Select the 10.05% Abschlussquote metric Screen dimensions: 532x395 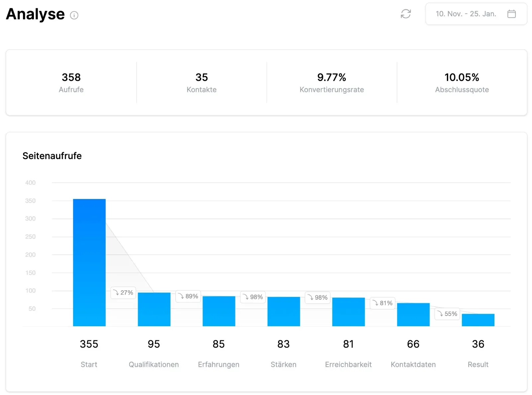pyautogui.click(x=462, y=83)
